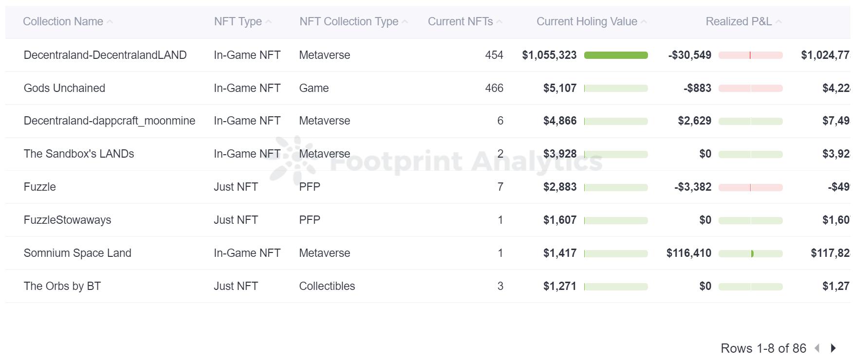
Task: Click the Current NFTs sort arrow
Action: pos(499,22)
